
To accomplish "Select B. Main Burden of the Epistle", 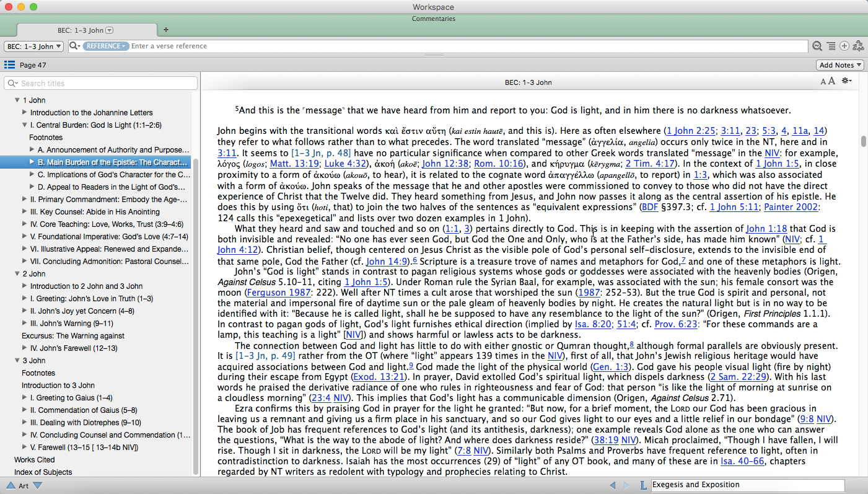I will pyautogui.click(x=112, y=162).
